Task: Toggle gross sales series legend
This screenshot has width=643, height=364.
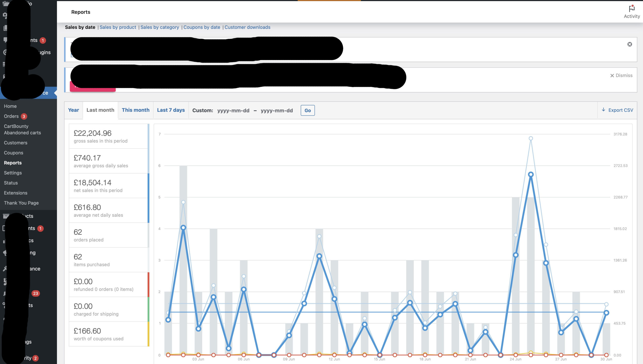Action: [109, 136]
